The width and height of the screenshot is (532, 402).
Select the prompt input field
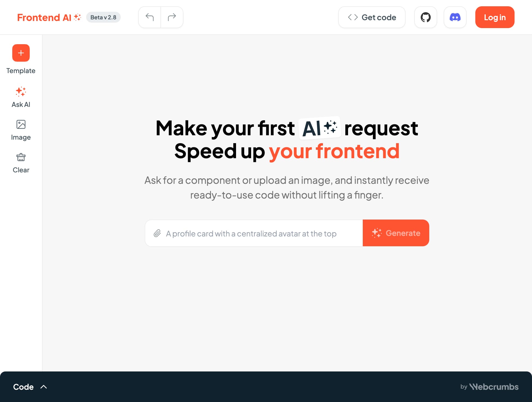[x=253, y=233]
